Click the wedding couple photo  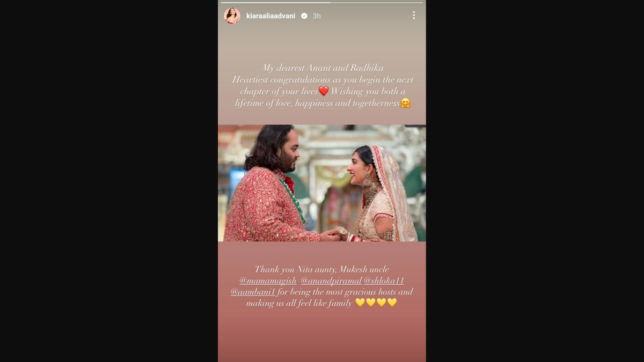click(322, 183)
